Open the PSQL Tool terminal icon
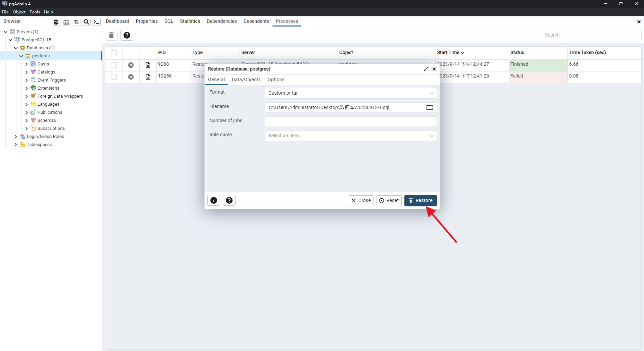644x351 pixels. click(96, 22)
